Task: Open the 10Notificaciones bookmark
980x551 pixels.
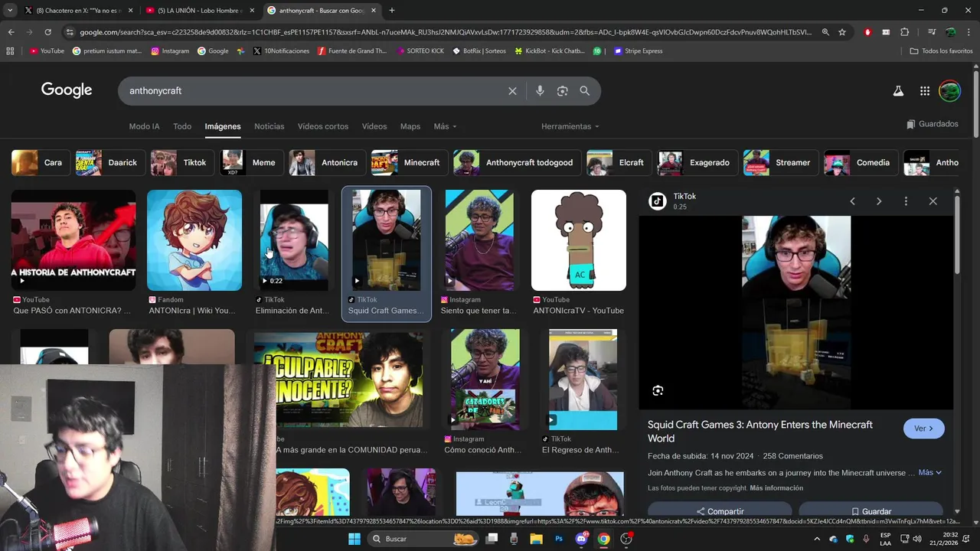Action: tap(281, 51)
